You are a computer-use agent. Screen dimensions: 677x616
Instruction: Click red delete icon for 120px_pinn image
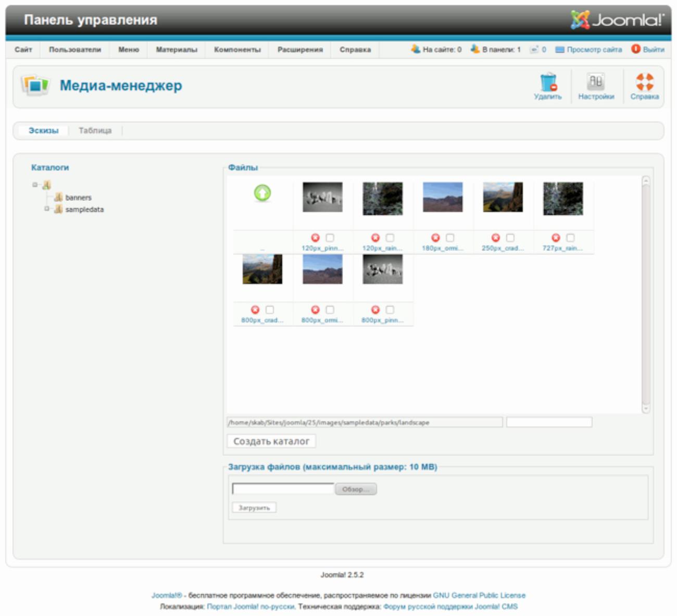[x=315, y=238]
